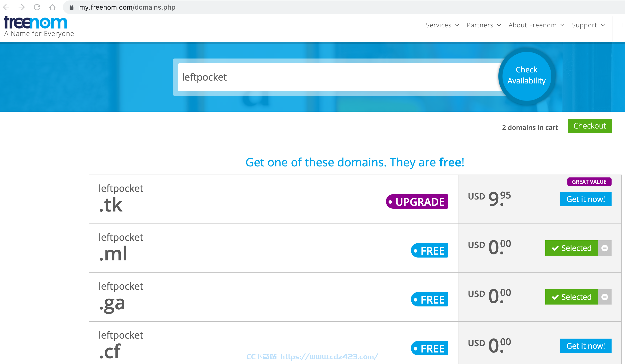The width and height of the screenshot is (625, 364).
Task: Click the Freenom logo
Action: click(36, 23)
